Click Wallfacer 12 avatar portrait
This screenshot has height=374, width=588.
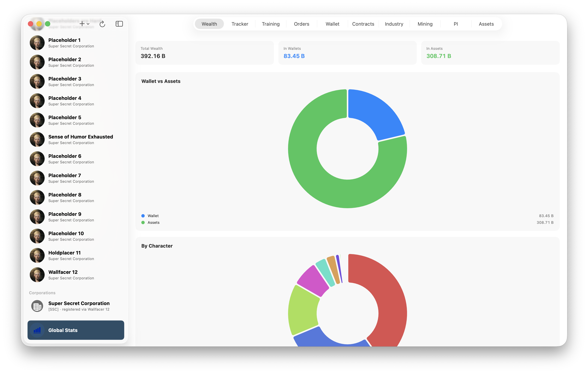tap(37, 275)
